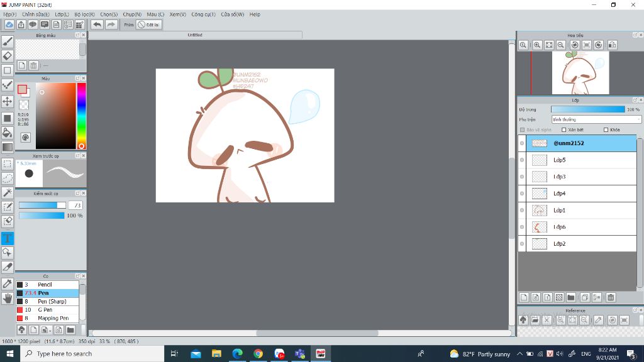
Task: Open File Explorer from taskbar
Action: [x=216, y=353]
